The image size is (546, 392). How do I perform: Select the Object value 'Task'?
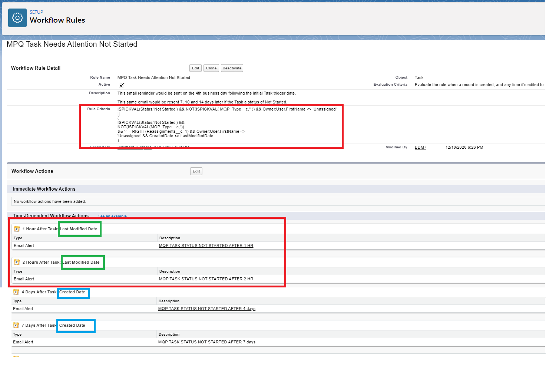coord(419,78)
